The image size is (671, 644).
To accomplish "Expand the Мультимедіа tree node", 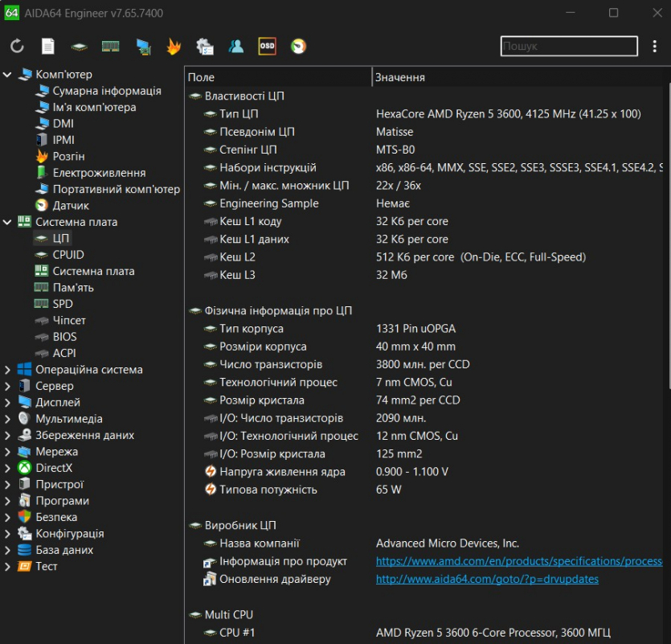I will point(8,419).
